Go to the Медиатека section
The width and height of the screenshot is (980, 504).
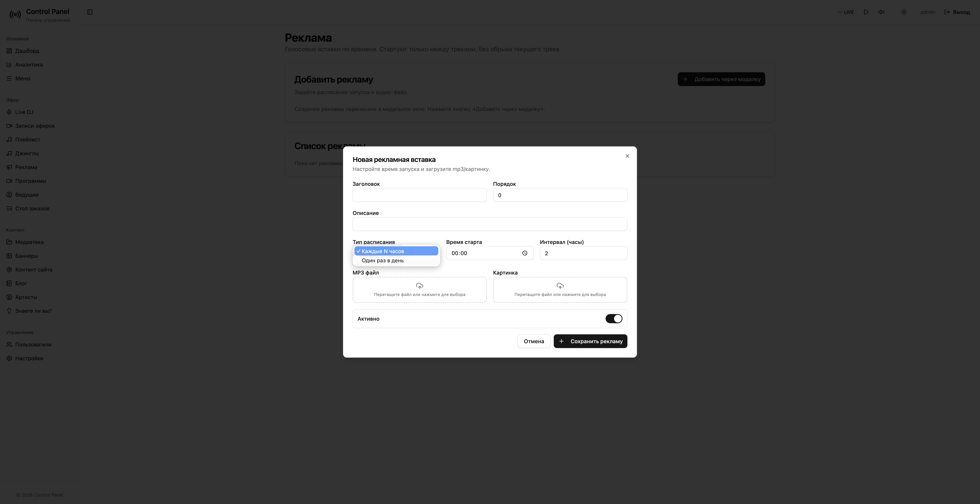[29, 242]
